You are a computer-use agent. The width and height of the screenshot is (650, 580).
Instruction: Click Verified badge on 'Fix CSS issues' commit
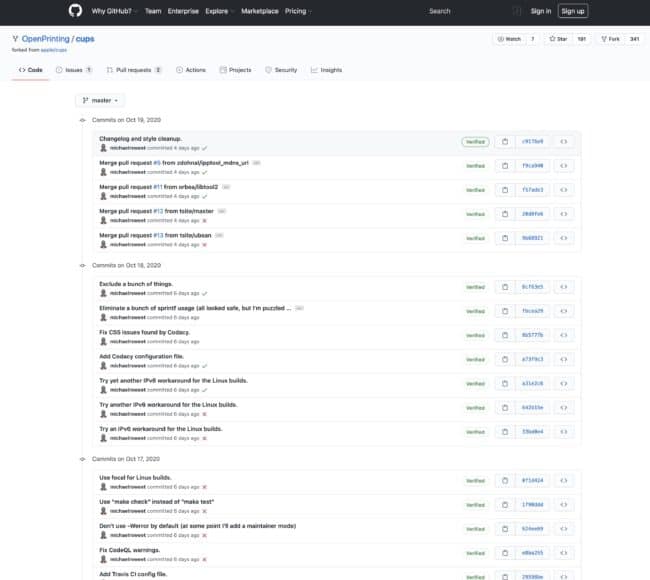click(475, 335)
